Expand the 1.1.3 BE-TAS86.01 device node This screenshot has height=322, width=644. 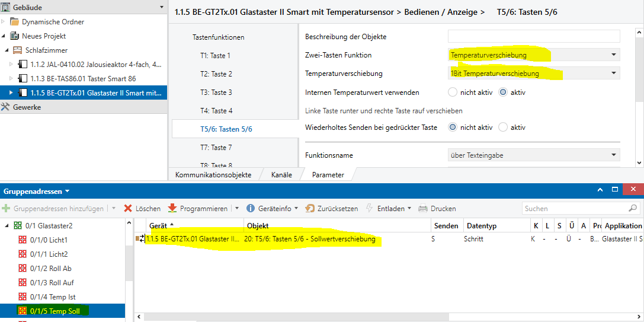(x=11, y=79)
